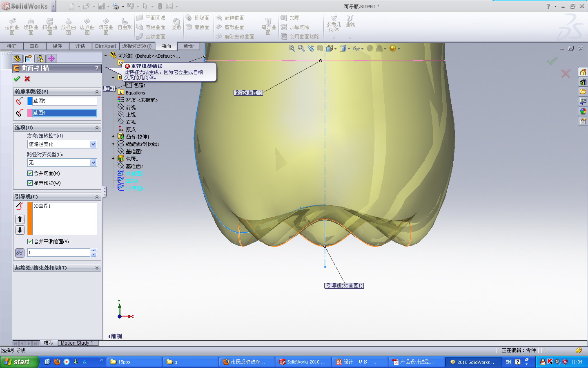Open the ConfigurationManager tab icon
The image size is (588, 368).
click(x=40, y=58)
